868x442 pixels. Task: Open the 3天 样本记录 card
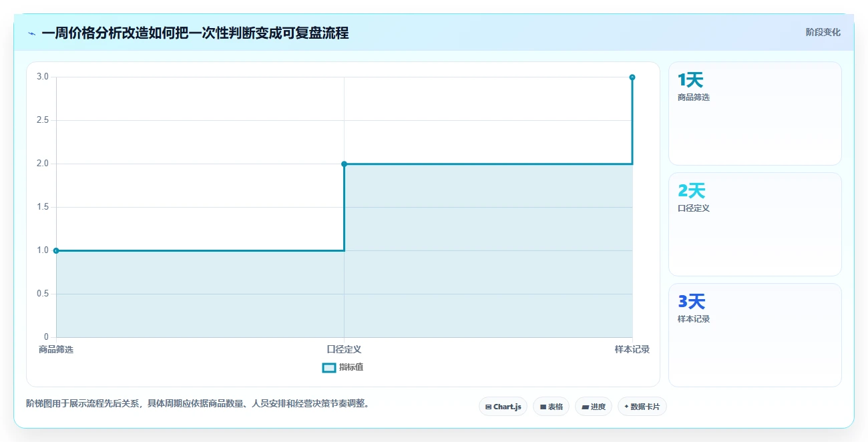click(754, 335)
